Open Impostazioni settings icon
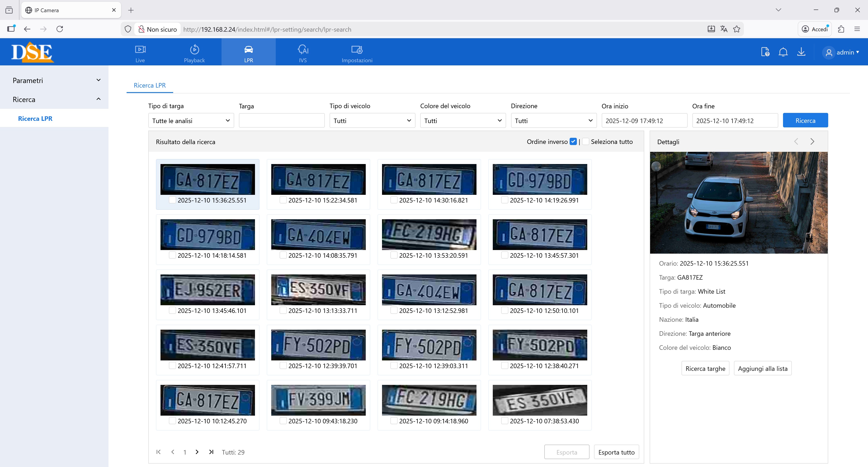 (356, 50)
